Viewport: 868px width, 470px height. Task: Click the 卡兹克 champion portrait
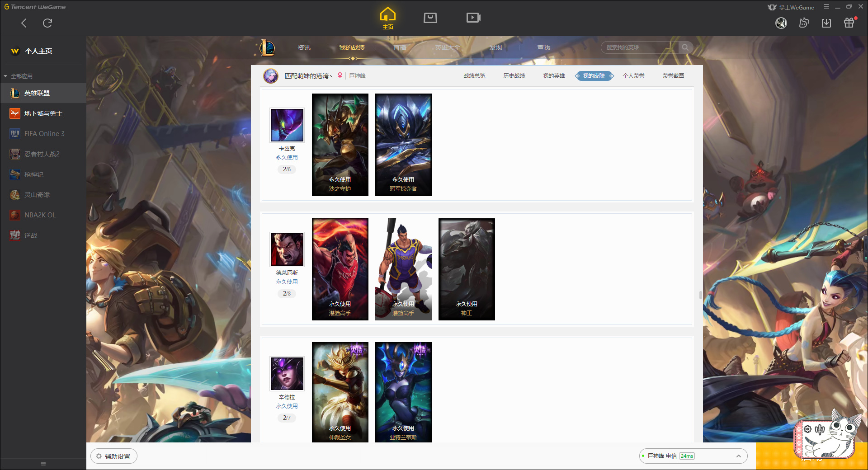click(287, 125)
